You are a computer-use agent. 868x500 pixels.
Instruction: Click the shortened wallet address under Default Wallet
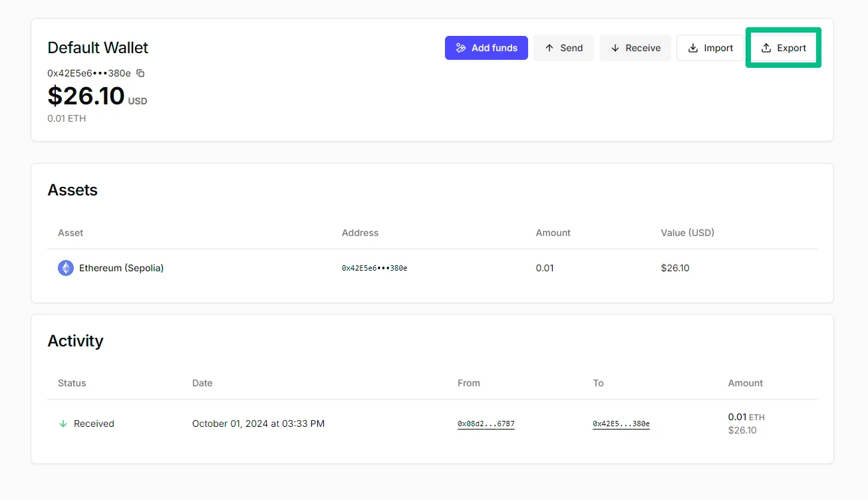tap(89, 73)
